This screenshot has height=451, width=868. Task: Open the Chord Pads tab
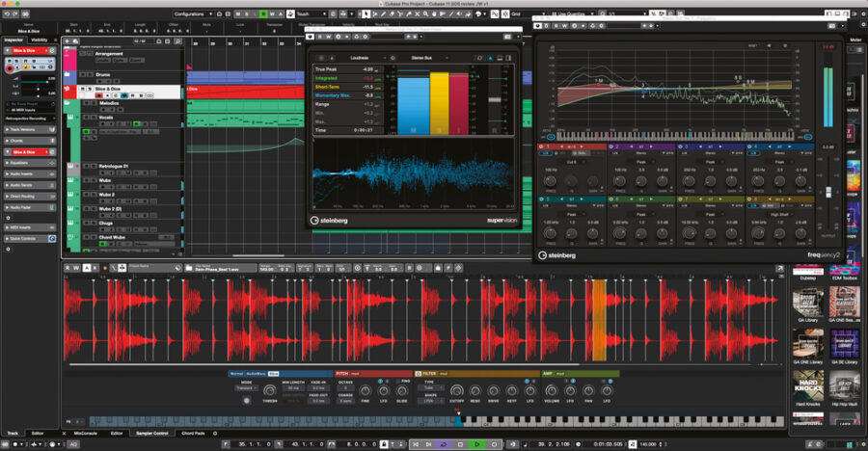click(193, 434)
